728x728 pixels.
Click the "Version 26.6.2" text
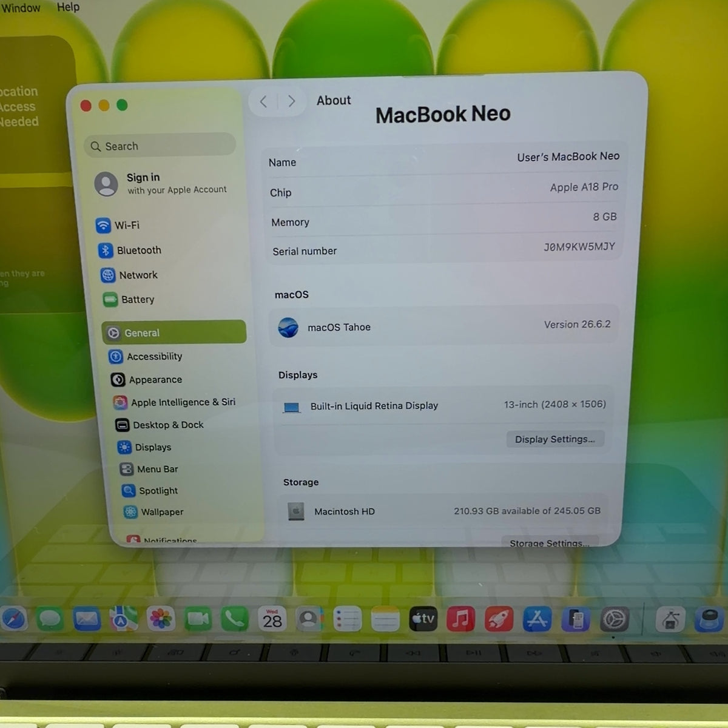(578, 325)
